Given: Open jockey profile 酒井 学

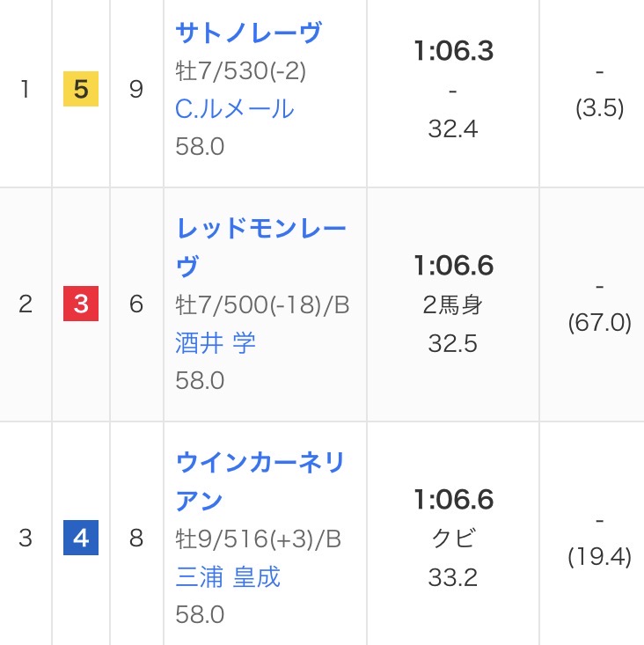Looking at the screenshot, I should pyautogui.click(x=216, y=342).
